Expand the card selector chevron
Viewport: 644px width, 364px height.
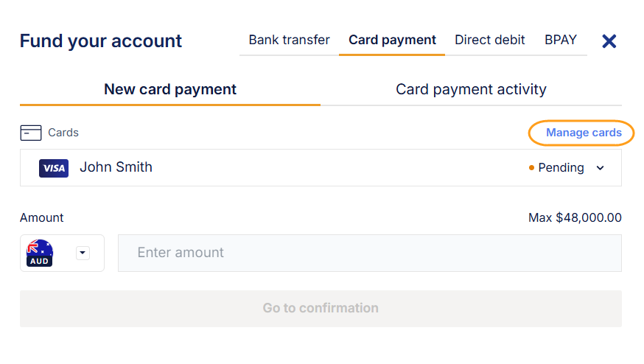600,168
